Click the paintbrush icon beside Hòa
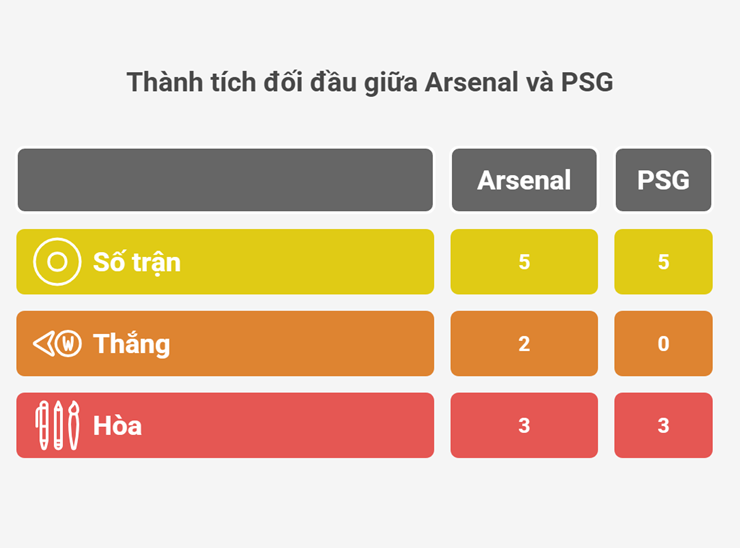This screenshot has width=740, height=548. [73, 426]
